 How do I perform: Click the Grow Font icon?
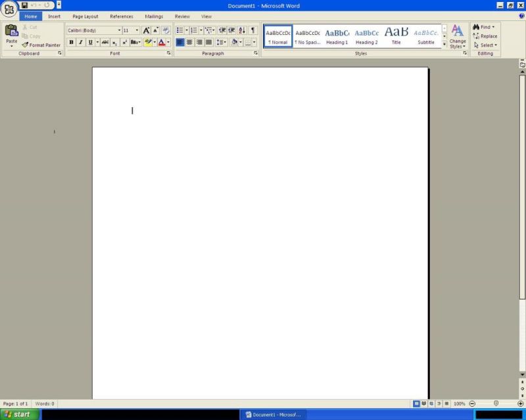tap(145, 29)
